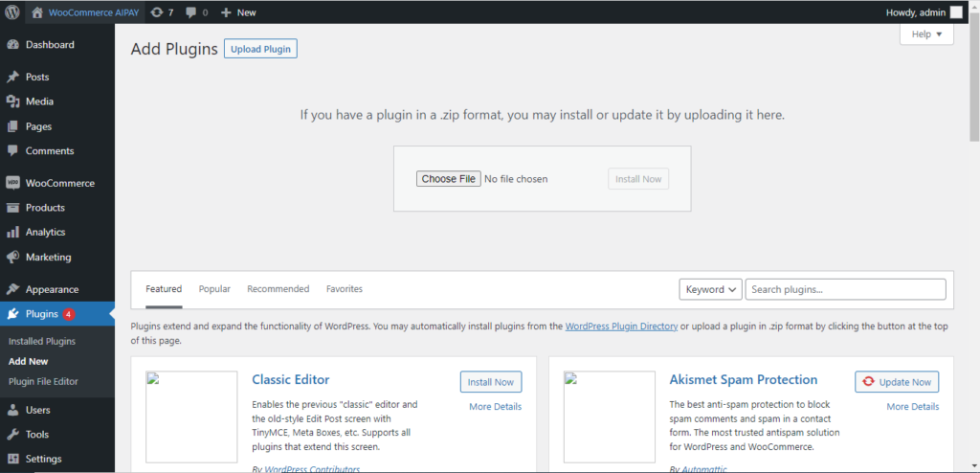Click the Choose File button
980x473 pixels.
pyautogui.click(x=449, y=179)
